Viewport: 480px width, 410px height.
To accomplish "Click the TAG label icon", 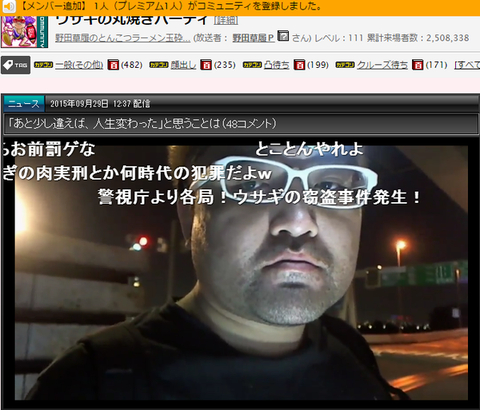I will click(x=16, y=65).
